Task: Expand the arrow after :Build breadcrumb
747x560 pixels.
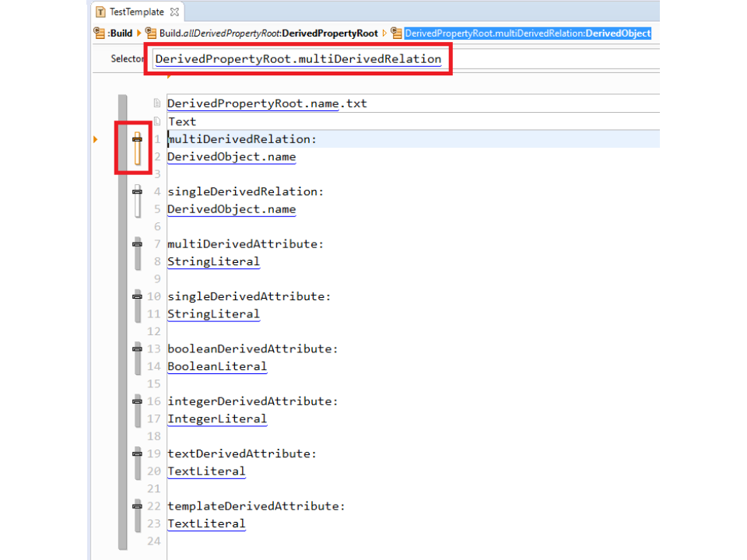Action: click(139, 33)
